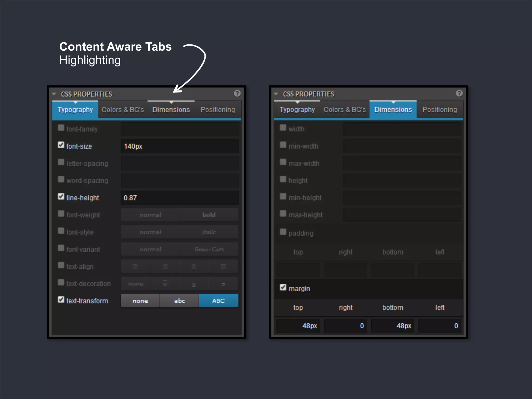Open help icon in right CSS Properties panel
Screen dimensions: 532x399
coord(459,93)
